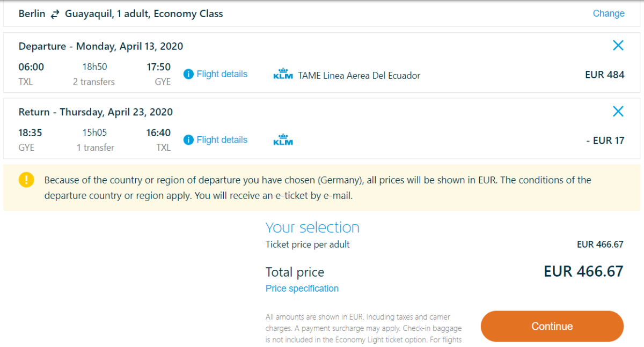Viewport: 644px width, 347px height.
Task: Click the KLM logo on the return flight
Action: (x=283, y=140)
